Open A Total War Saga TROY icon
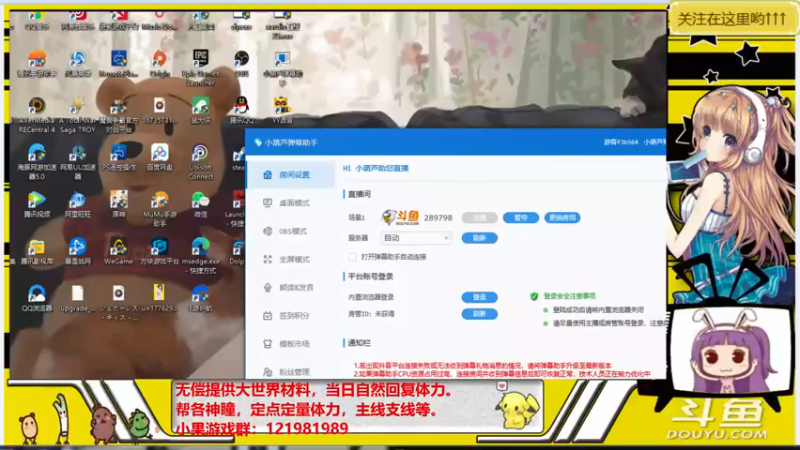800x450 pixels. [78, 115]
